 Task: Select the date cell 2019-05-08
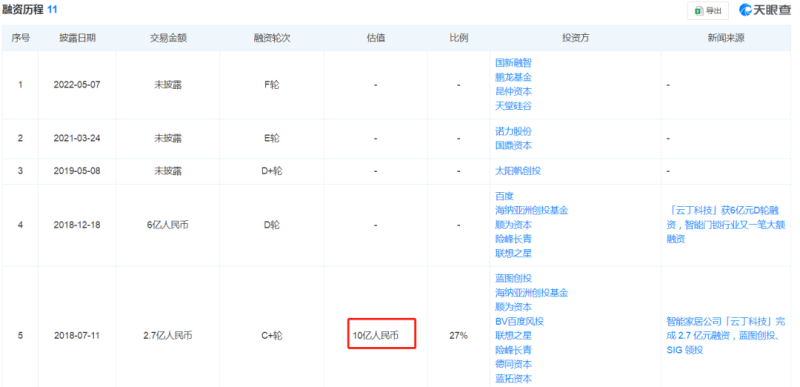coord(77,171)
